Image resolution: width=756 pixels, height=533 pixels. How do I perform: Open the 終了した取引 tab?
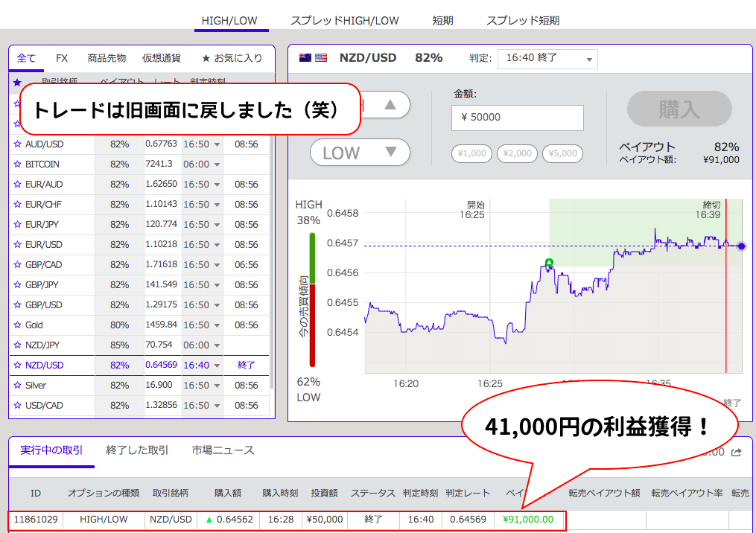137,450
